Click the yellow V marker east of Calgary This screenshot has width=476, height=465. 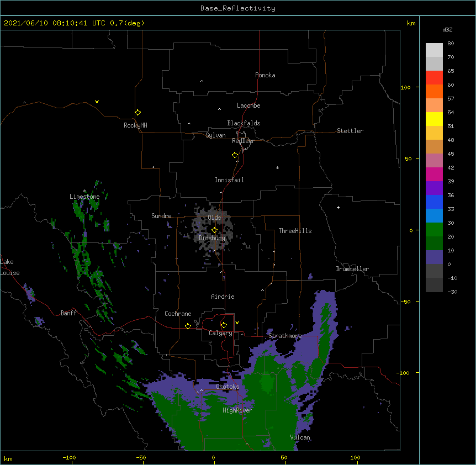coord(237,323)
